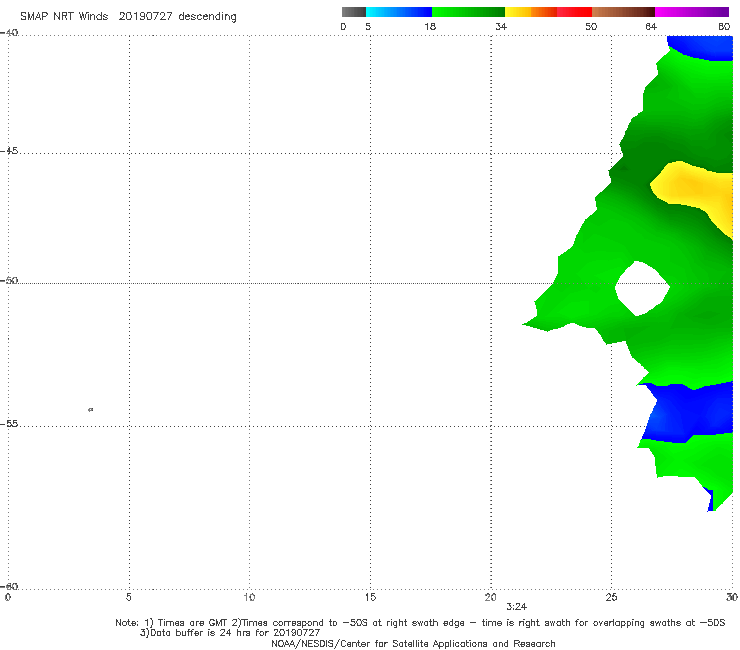
Task: Click the "10" longitude axis label
Action: pos(249,597)
